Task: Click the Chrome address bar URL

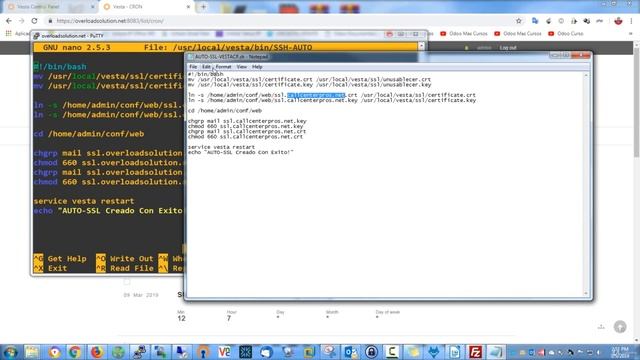Action: [110, 21]
